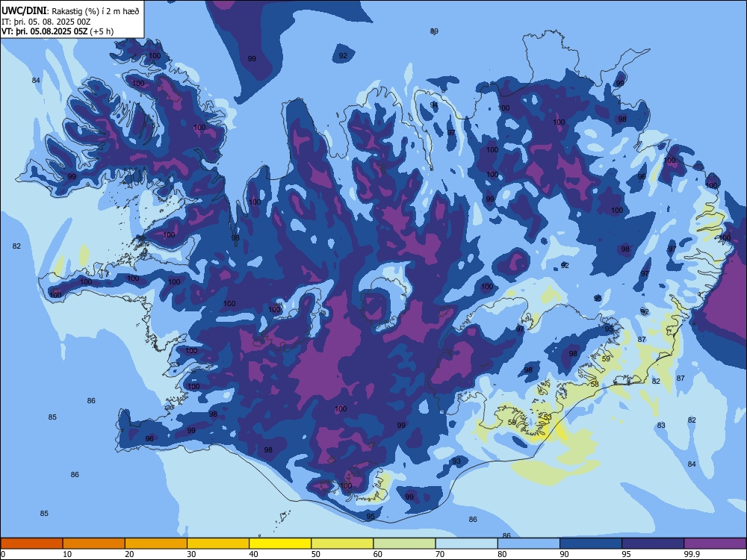Click the humidity value 93 on the map

coord(456,461)
